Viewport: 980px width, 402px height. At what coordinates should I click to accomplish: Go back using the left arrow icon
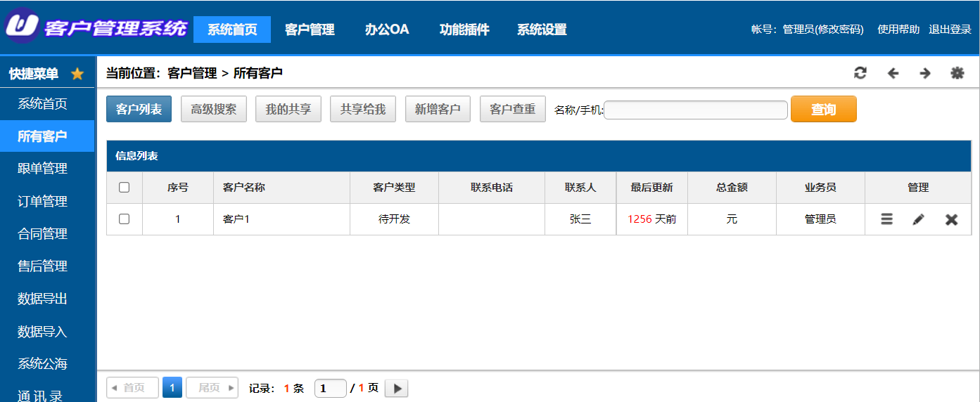pos(893,73)
